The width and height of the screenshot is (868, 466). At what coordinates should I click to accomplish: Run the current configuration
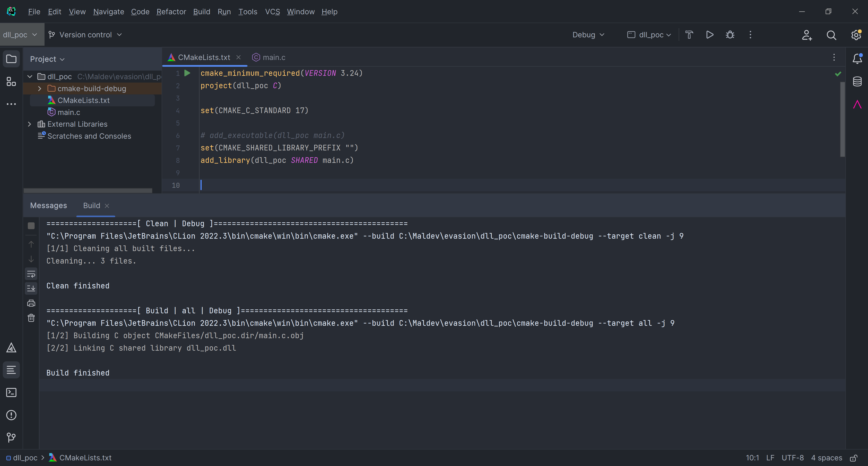pos(709,35)
